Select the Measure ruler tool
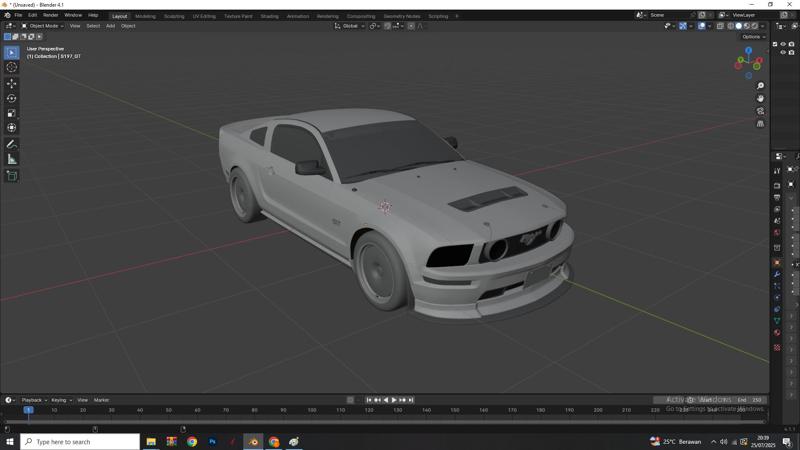The image size is (800, 450). pos(12,159)
